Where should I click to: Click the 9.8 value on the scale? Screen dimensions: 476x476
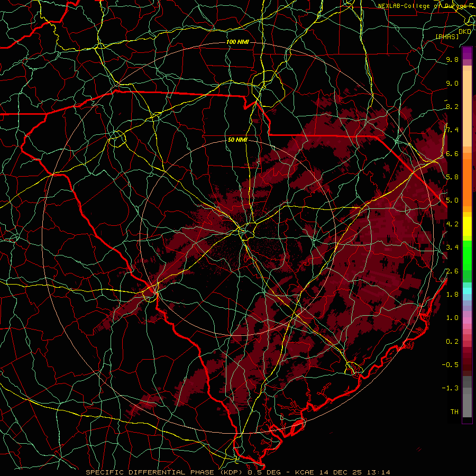(452, 60)
